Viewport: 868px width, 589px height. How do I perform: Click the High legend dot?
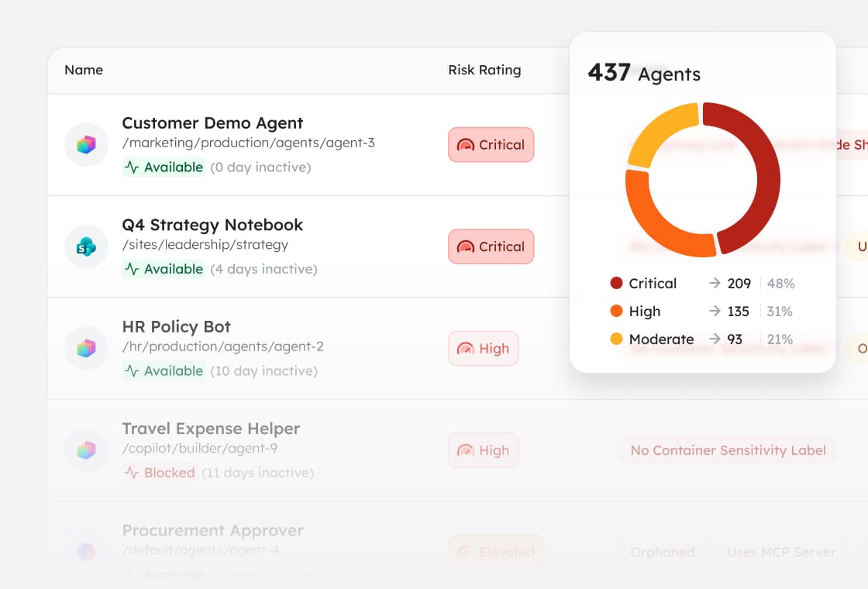(x=616, y=311)
